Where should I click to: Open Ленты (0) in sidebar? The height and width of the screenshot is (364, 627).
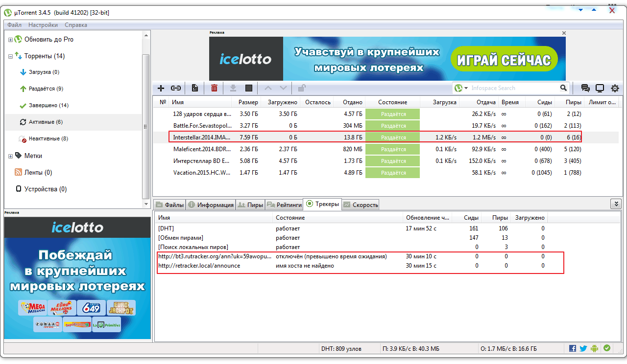pos(33,173)
